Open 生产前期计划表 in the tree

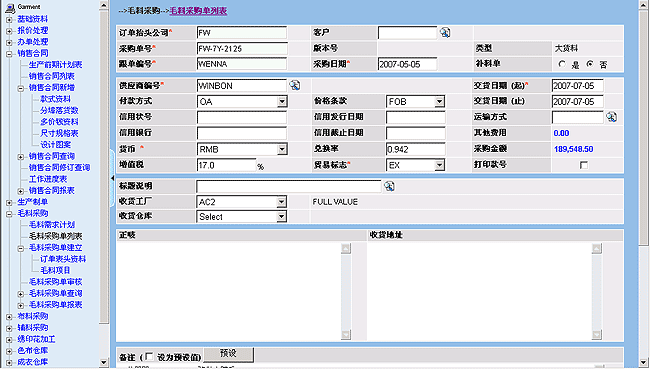[x=56, y=65]
